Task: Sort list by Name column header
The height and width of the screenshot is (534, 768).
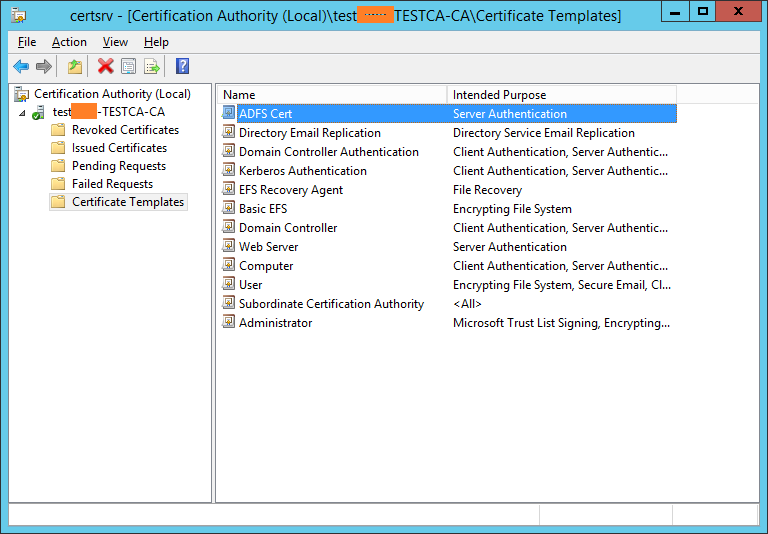Action: coord(330,95)
